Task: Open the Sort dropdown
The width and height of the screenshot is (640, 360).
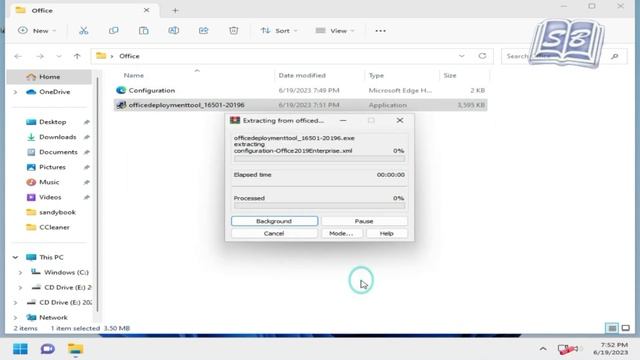Action: coord(279,31)
